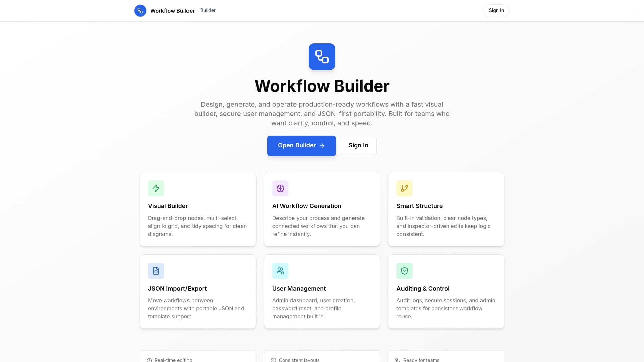Click Sign In in the top navbar
Screen dimensions: 644x362
(x=496, y=10)
